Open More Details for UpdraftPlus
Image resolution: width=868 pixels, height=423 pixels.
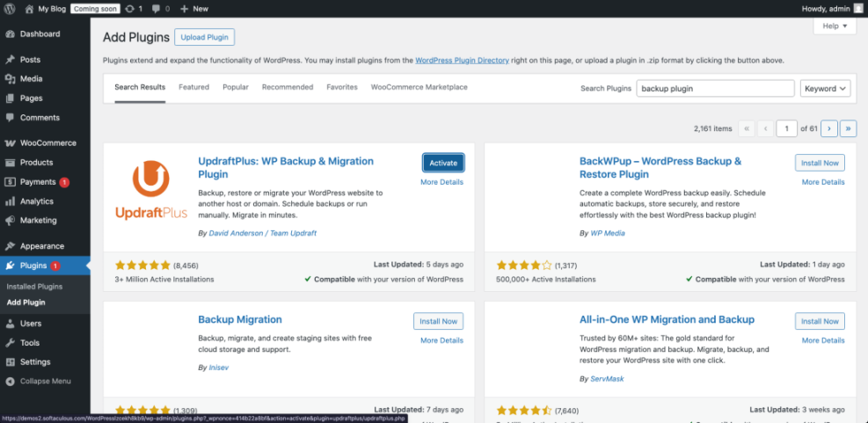coord(441,182)
